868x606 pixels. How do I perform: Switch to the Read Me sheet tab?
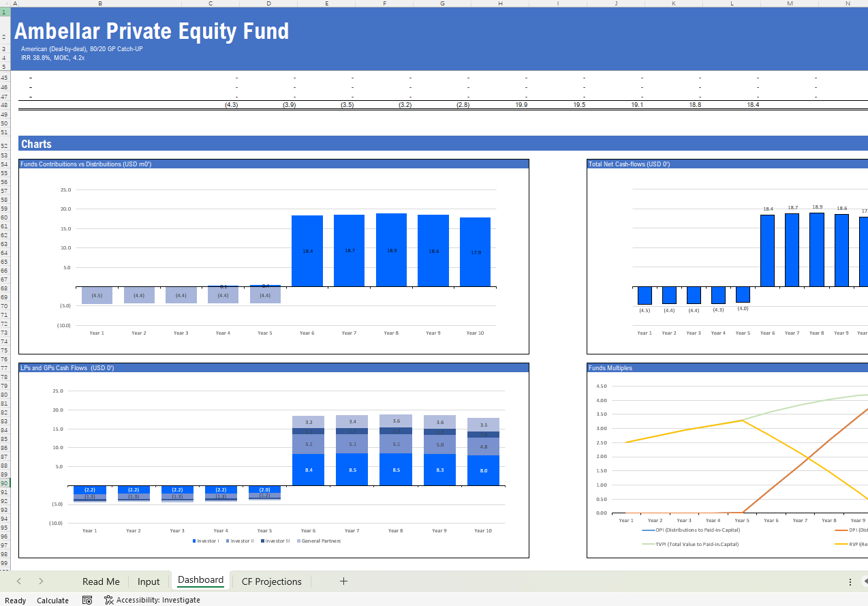(101, 581)
